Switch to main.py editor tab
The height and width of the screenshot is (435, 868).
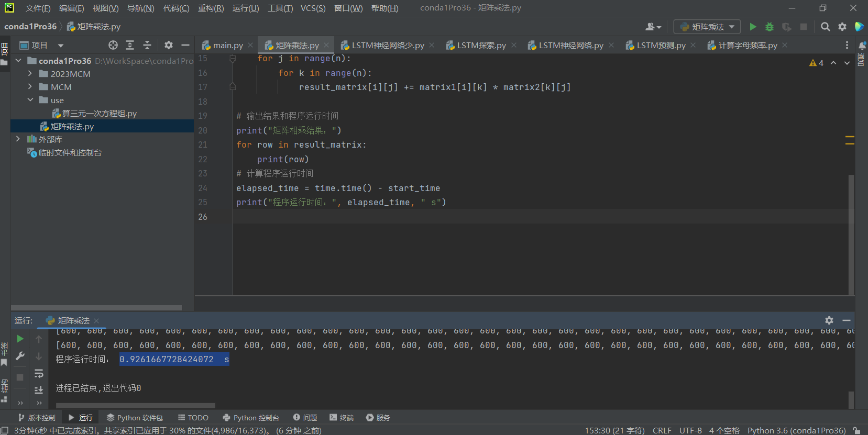tap(223, 45)
